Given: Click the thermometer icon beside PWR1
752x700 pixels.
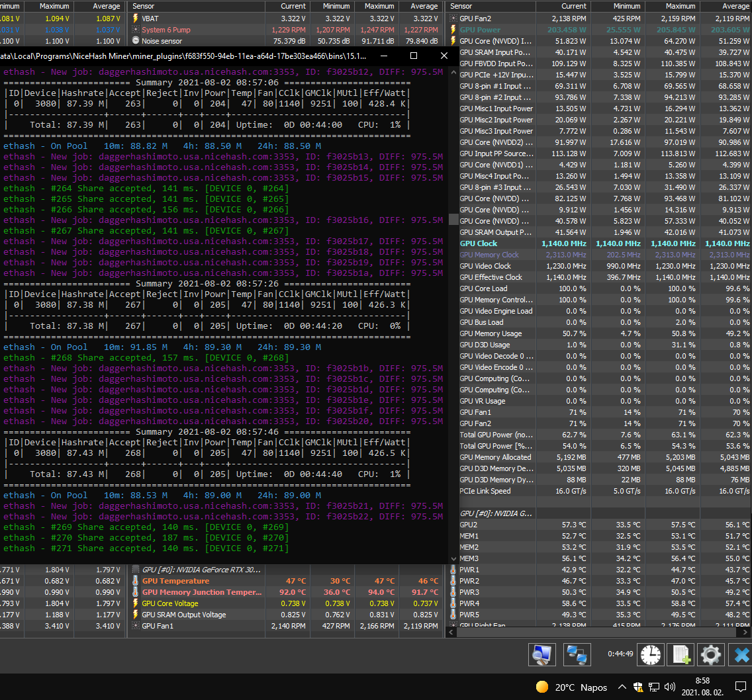Looking at the screenshot, I should pos(453,570).
